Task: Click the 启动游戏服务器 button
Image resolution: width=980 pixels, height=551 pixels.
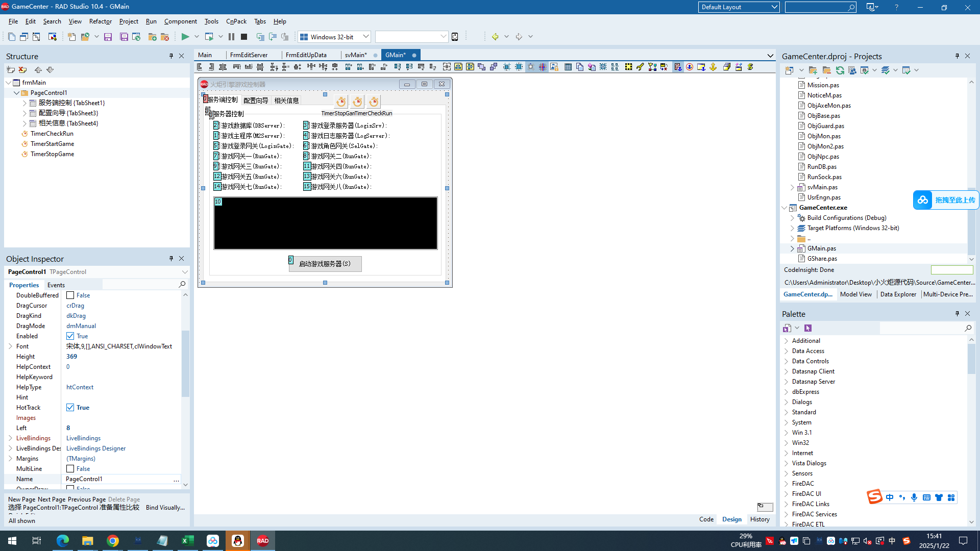Action: click(325, 263)
